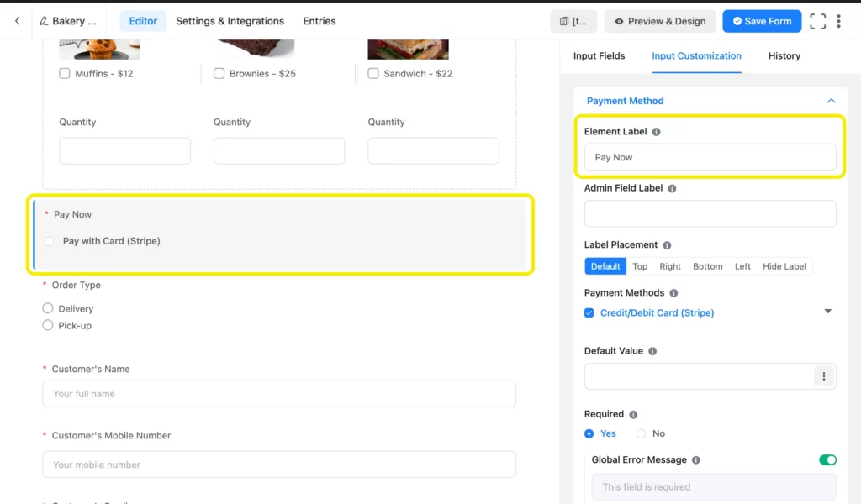Click the Default Value input field
Viewport: 861px width, 504px height.
click(x=699, y=376)
